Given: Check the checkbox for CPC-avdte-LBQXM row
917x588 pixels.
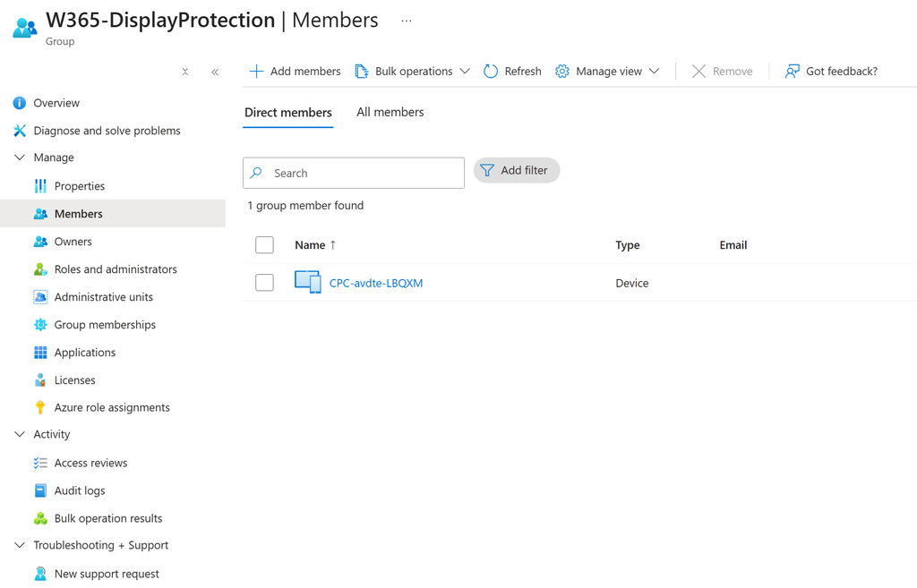Looking at the screenshot, I should click(264, 282).
